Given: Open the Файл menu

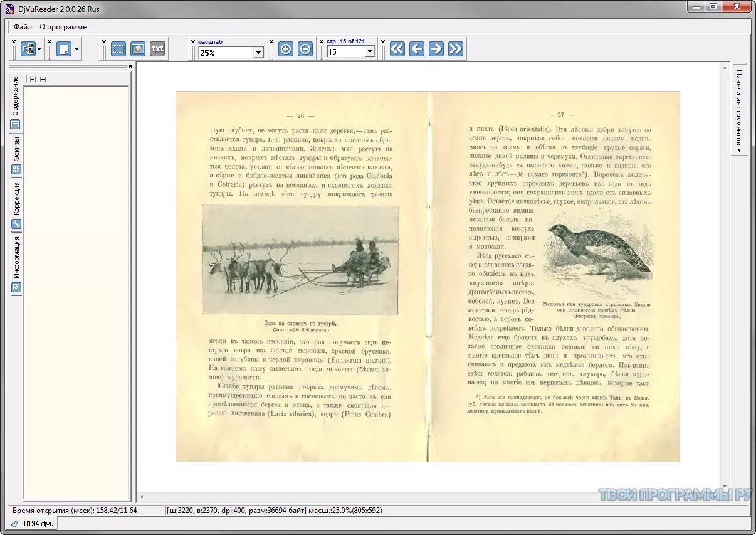Looking at the screenshot, I should 23,27.
